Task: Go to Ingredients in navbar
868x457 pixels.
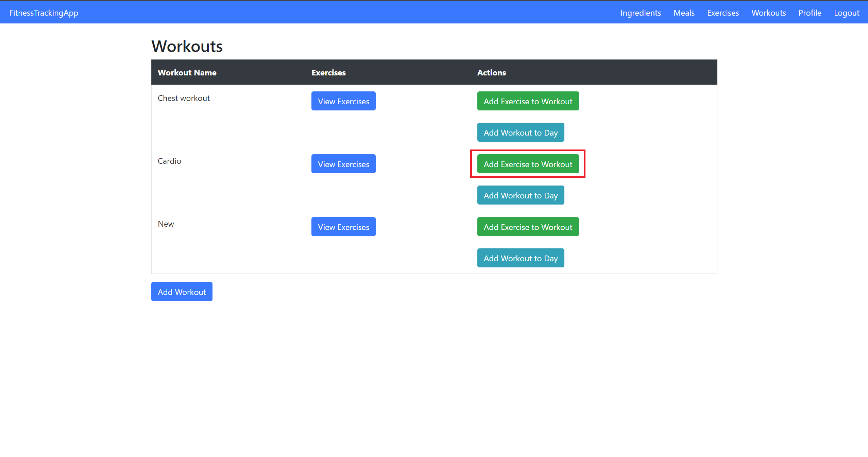Action: click(641, 13)
